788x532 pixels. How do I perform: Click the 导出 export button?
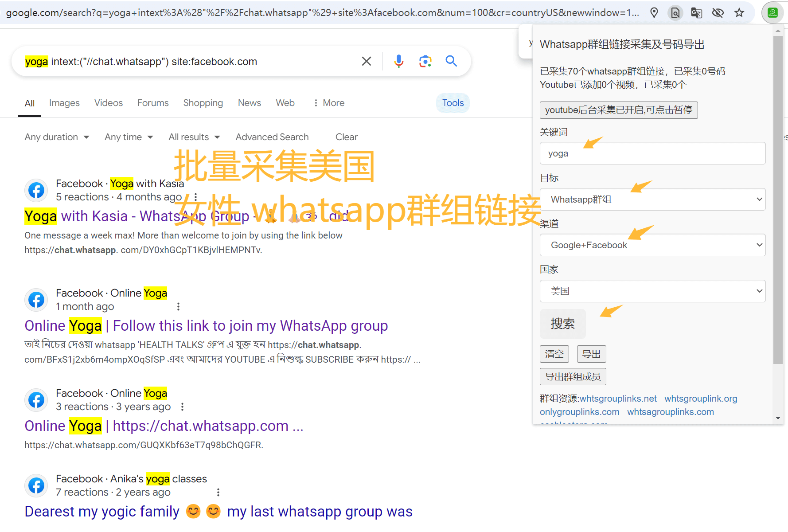(x=592, y=354)
